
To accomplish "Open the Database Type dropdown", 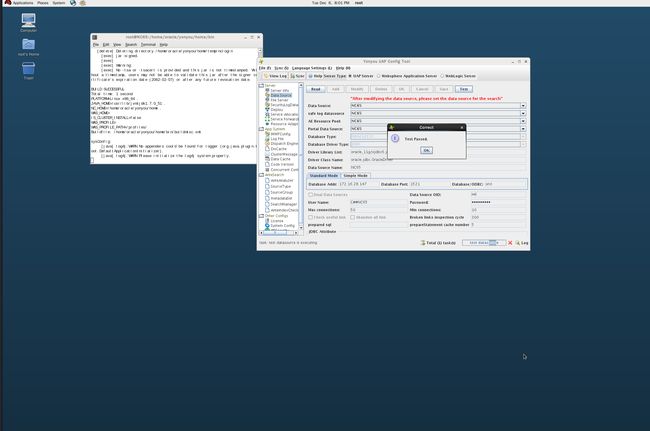I will pyautogui.click(x=523, y=137).
